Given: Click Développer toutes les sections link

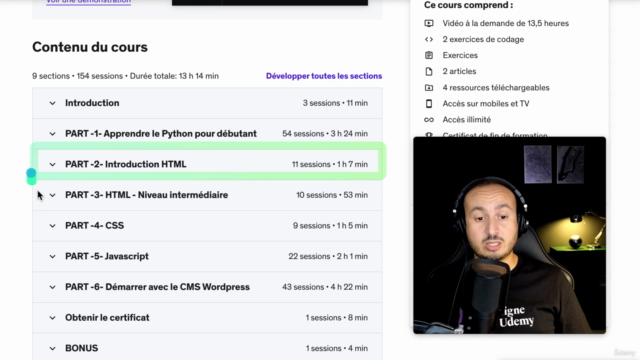Looking at the screenshot, I should [x=324, y=76].
